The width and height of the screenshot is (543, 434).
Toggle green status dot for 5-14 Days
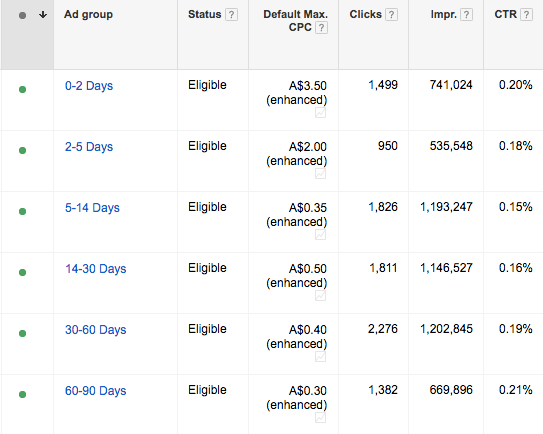[23, 211]
